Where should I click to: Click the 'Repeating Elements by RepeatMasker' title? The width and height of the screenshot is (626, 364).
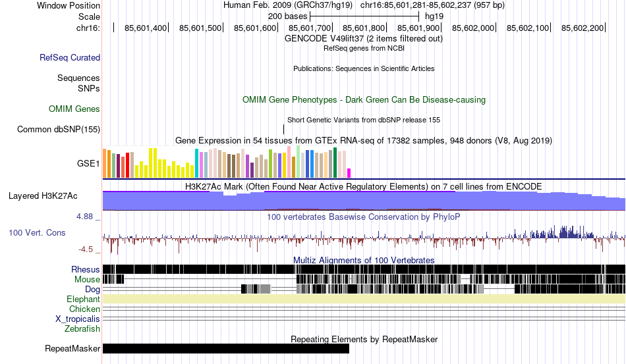364,339
